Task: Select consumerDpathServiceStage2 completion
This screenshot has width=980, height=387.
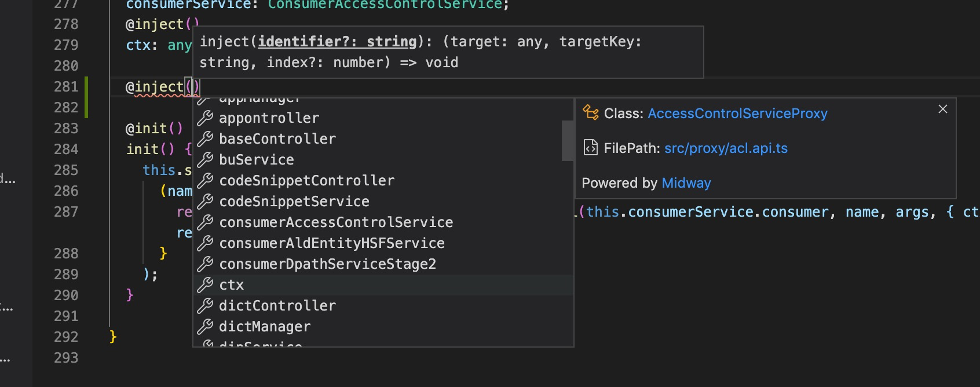Action: (327, 264)
